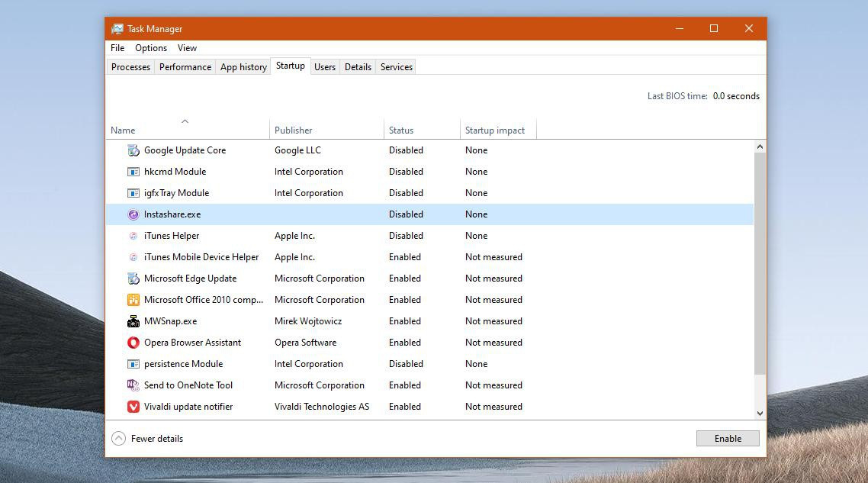
Task: Open the Services tab
Action: pyautogui.click(x=397, y=67)
